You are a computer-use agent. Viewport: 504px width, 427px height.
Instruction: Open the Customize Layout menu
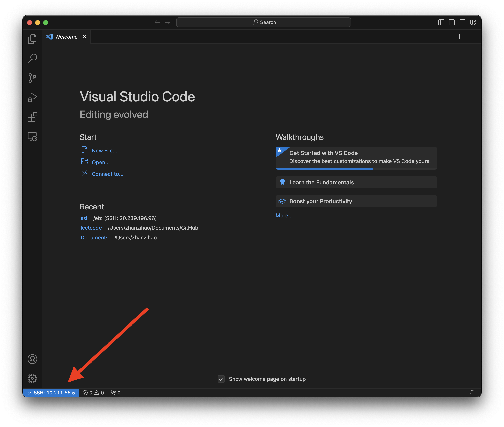[x=473, y=22]
